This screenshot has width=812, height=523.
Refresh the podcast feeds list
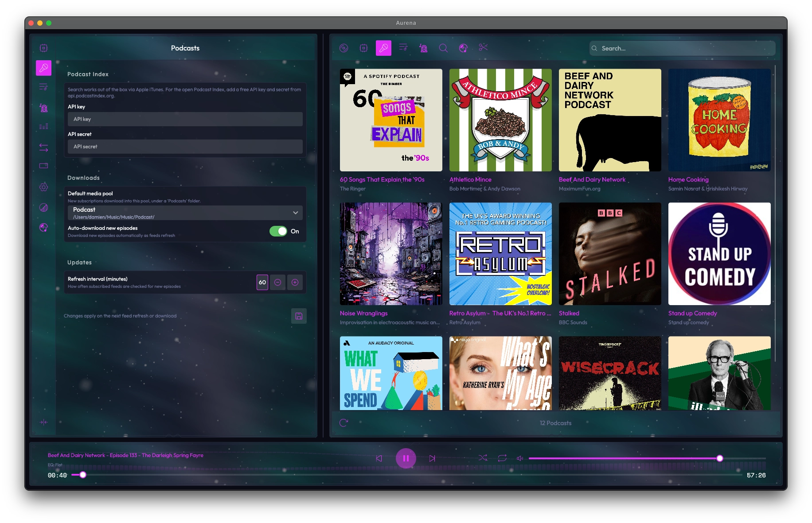[344, 423]
